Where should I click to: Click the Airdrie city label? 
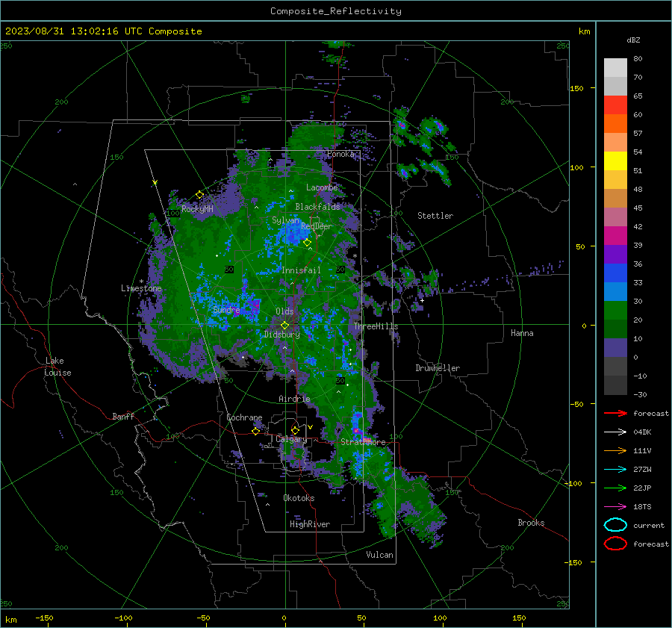(294, 399)
